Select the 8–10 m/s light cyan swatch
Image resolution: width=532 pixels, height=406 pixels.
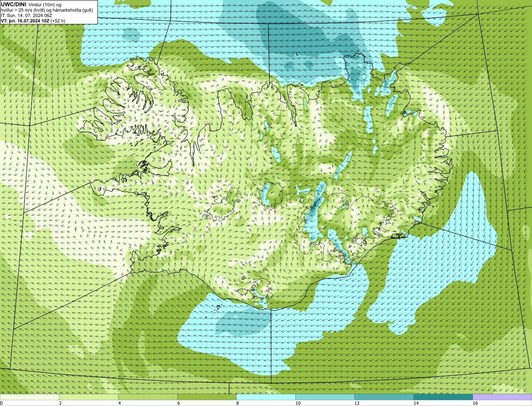coord(266,397)
